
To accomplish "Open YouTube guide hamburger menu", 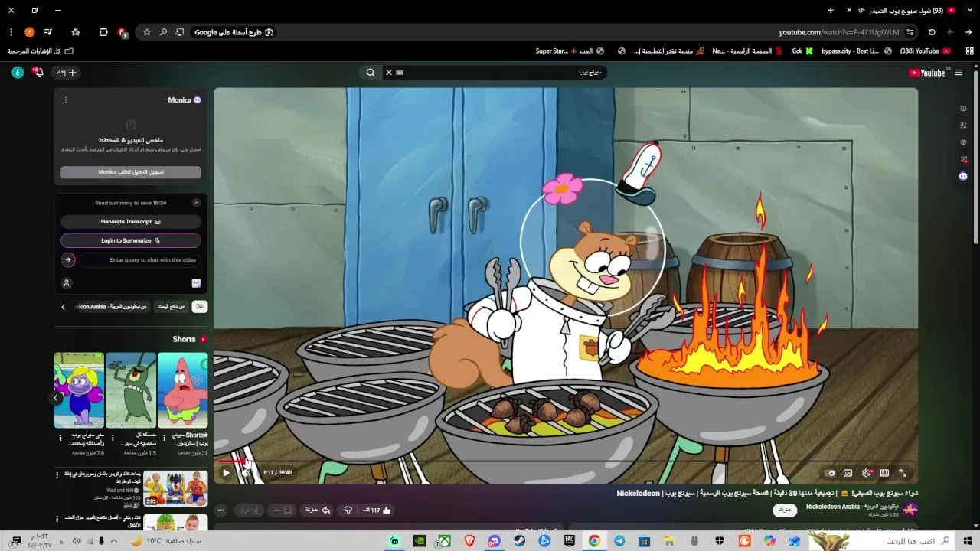I will [x=958, y=73].
